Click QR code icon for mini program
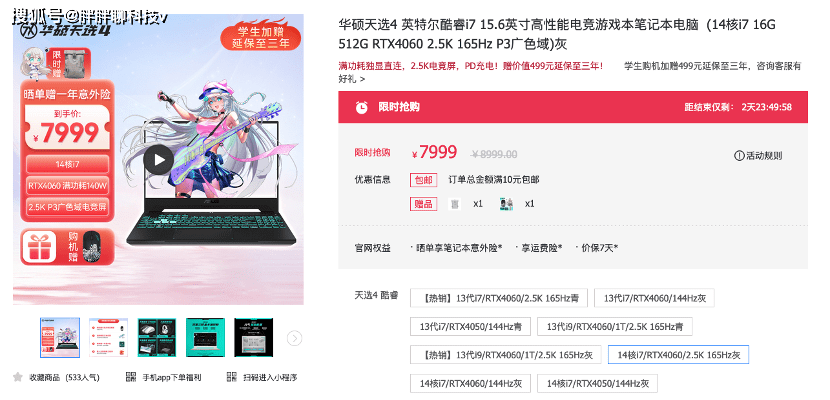The width and height of the screenshot is (830, 400). click(x=231, y=377)
